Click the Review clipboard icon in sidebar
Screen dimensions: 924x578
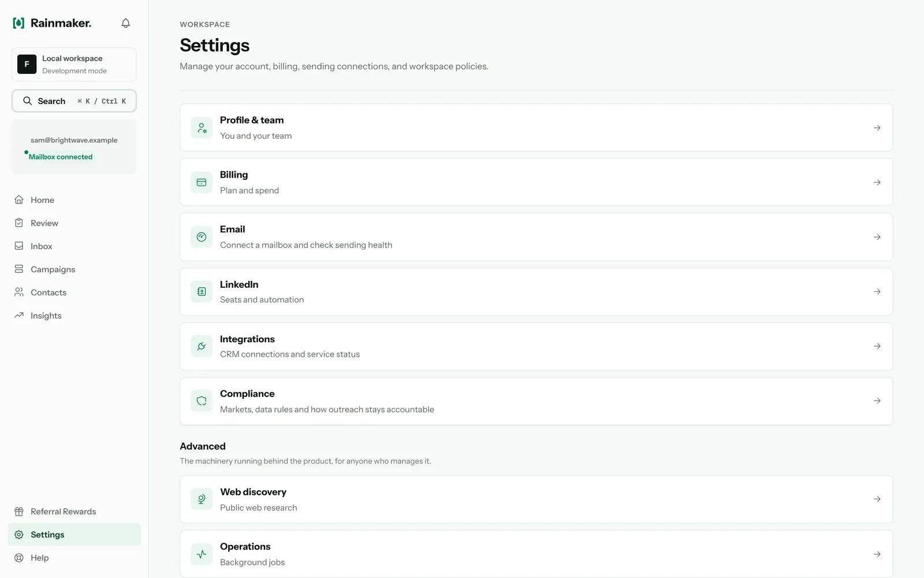(19, 223)
